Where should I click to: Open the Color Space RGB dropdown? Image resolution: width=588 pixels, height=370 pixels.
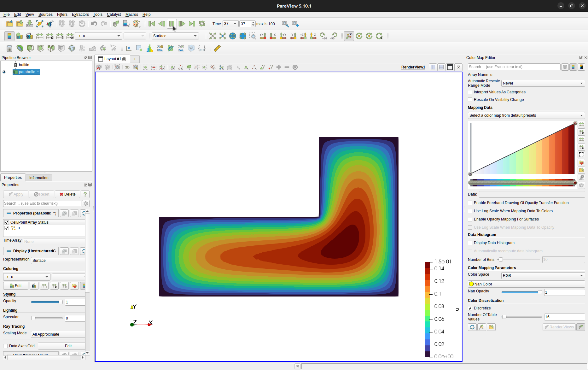pyautogui.click(x=543, y=276)
